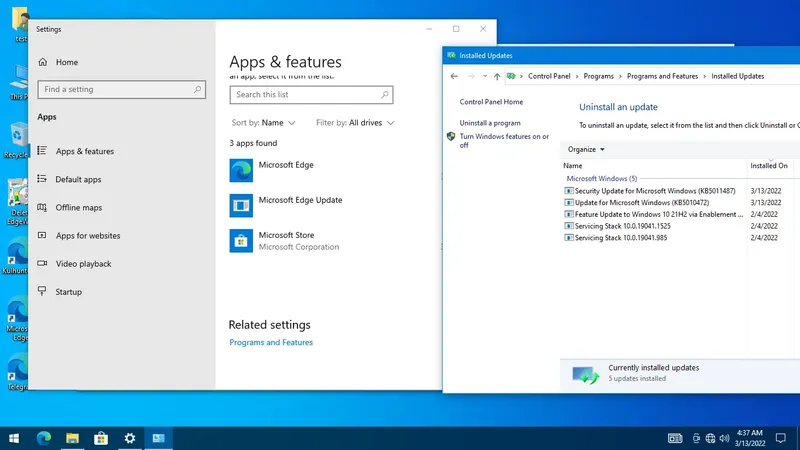
Task: Maximize the Settings window
Action: tap(456, 29)
